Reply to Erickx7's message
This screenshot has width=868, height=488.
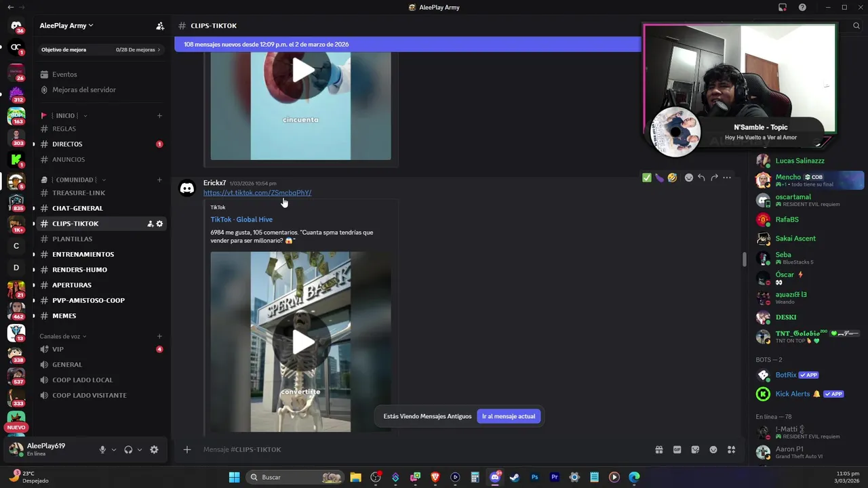pos(701,178)
